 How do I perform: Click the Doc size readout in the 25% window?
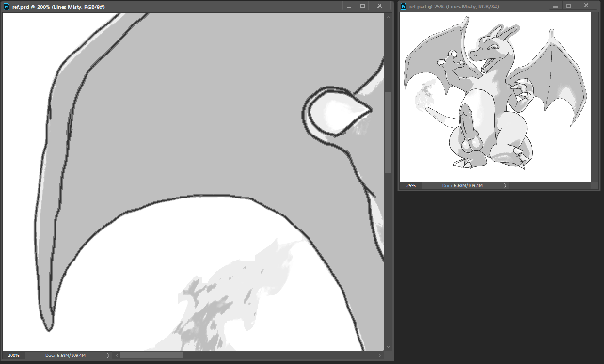point(462,186)
